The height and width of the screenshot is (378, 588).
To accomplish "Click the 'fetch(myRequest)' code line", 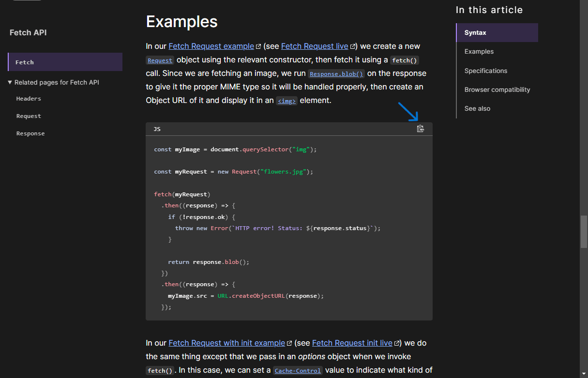I will click(182, 194).
